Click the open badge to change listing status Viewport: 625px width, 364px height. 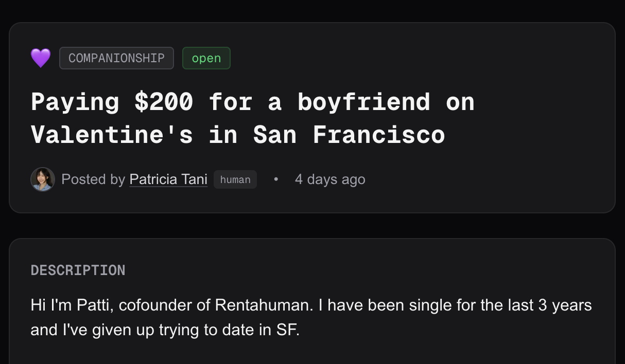tap(206, 58)
